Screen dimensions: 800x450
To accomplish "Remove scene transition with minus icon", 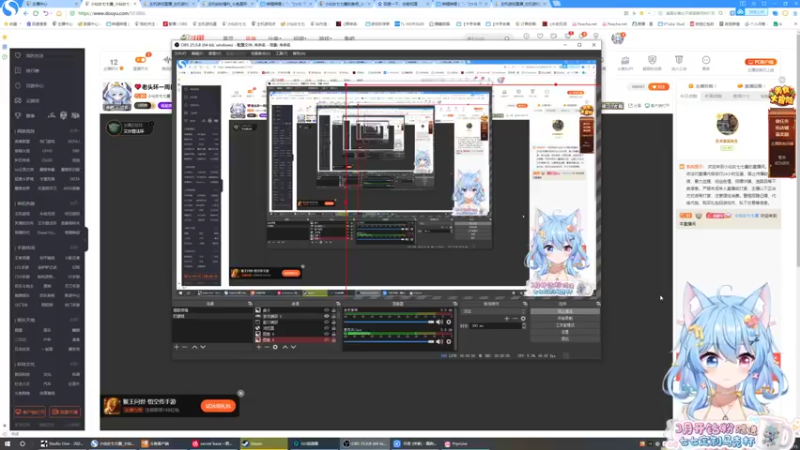I will [x=515, y=318].
